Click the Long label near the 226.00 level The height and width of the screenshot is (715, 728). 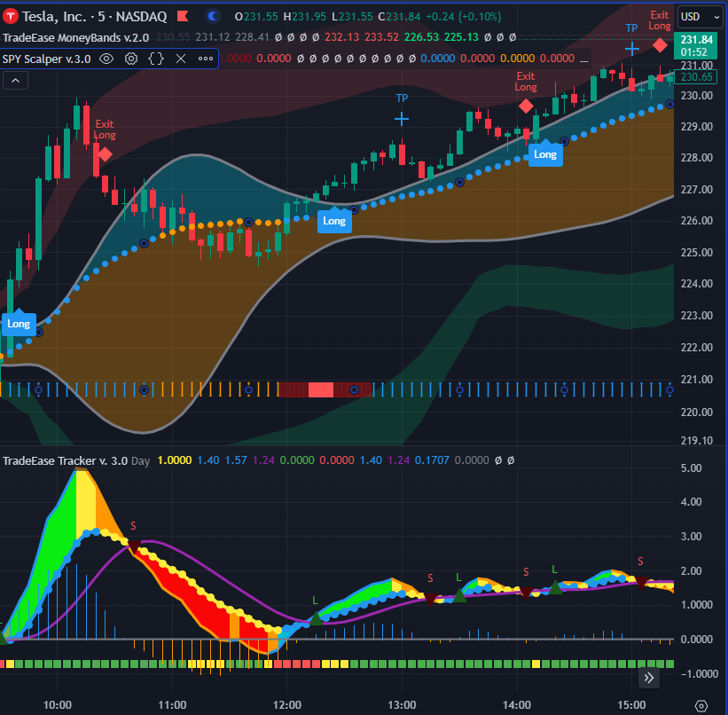tap(334, 221)
